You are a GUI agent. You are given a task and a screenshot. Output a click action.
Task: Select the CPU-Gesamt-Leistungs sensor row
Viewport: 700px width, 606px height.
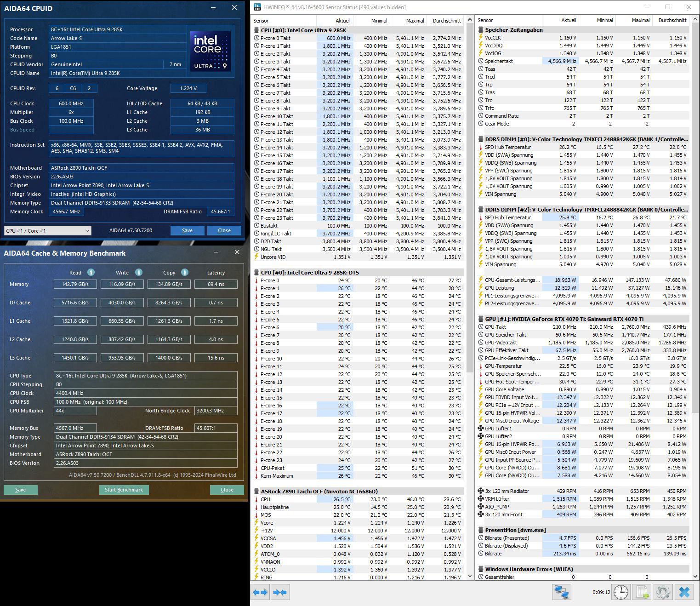click(x=583, y=280)
